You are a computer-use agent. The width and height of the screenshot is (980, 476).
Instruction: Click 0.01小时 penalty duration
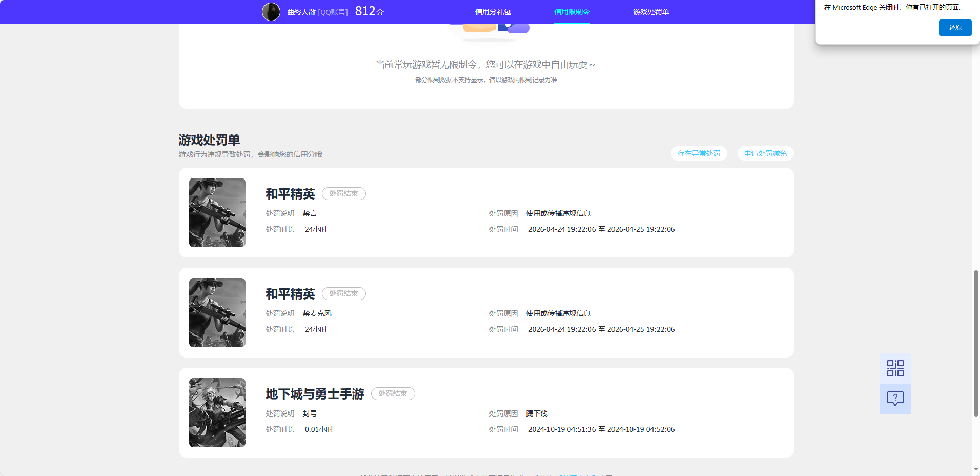319,429
